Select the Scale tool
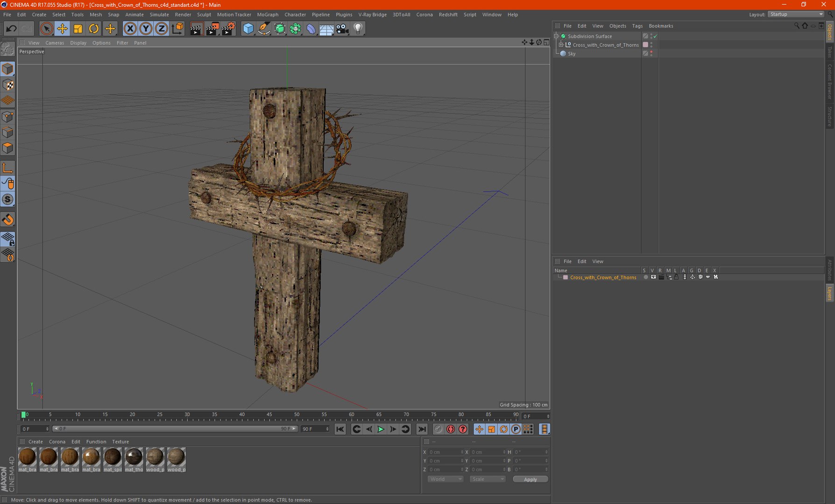835x504 pixels. (x=78, y=28)
